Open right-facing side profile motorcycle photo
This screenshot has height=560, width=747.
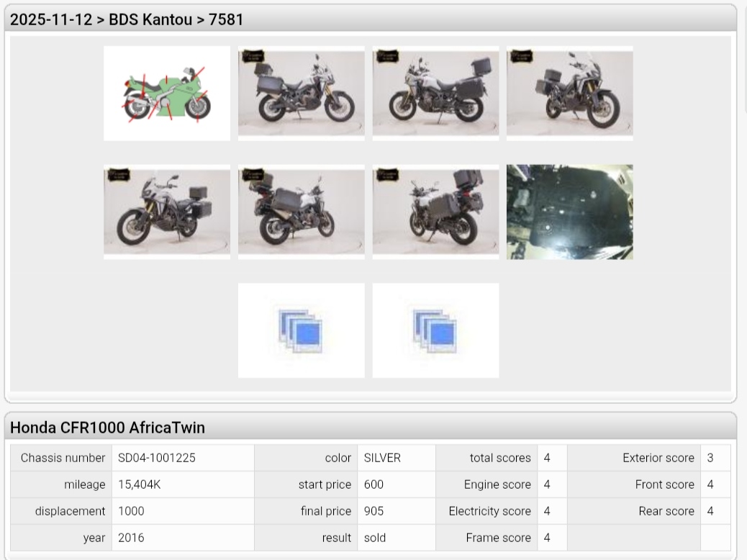pyautogui.click(x=301, y=94)
